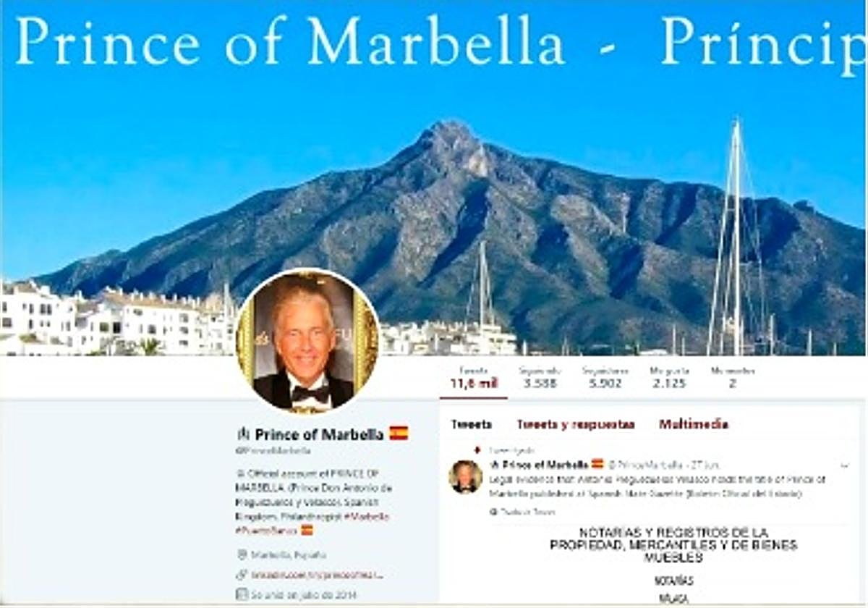
Task: Click the #PuertoBanus hashtag in bio
Action: 266,530
